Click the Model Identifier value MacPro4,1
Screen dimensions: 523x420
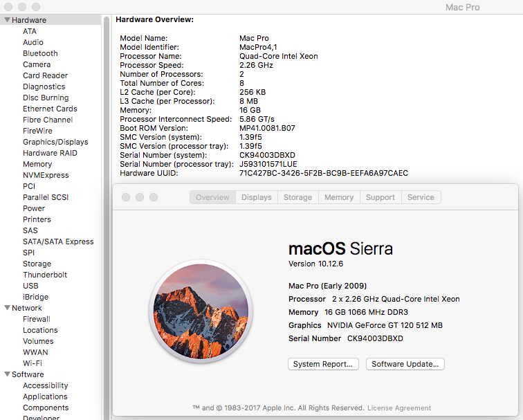pyautogui.click(x=258, y=47)
